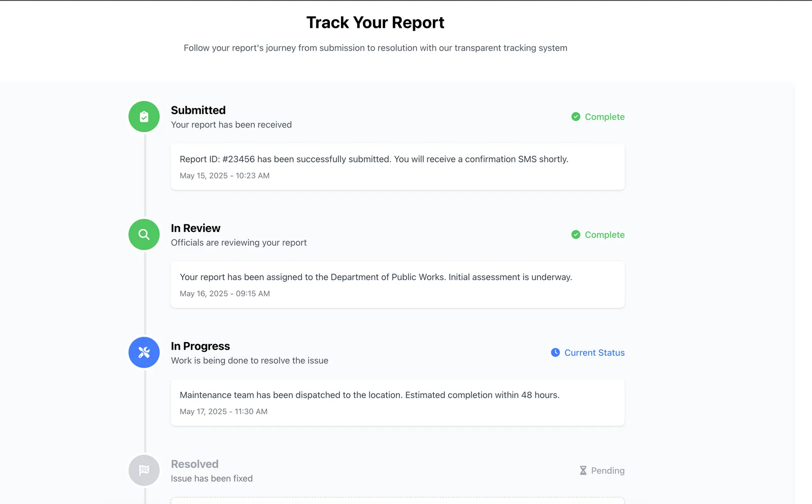Click the Pending hourglass icon

click(x=583, y=471)
